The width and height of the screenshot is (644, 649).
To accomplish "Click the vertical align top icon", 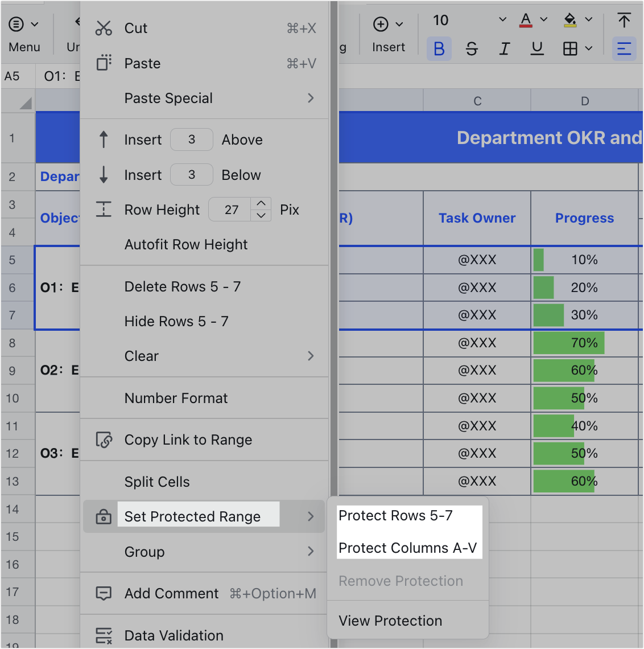I will tap(624, 20).
